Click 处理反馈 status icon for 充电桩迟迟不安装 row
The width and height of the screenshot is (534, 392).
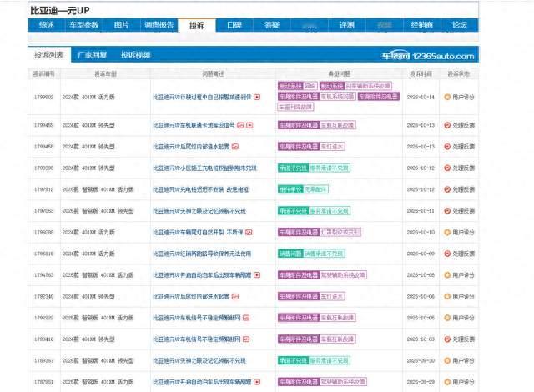[x=447, y=189]
